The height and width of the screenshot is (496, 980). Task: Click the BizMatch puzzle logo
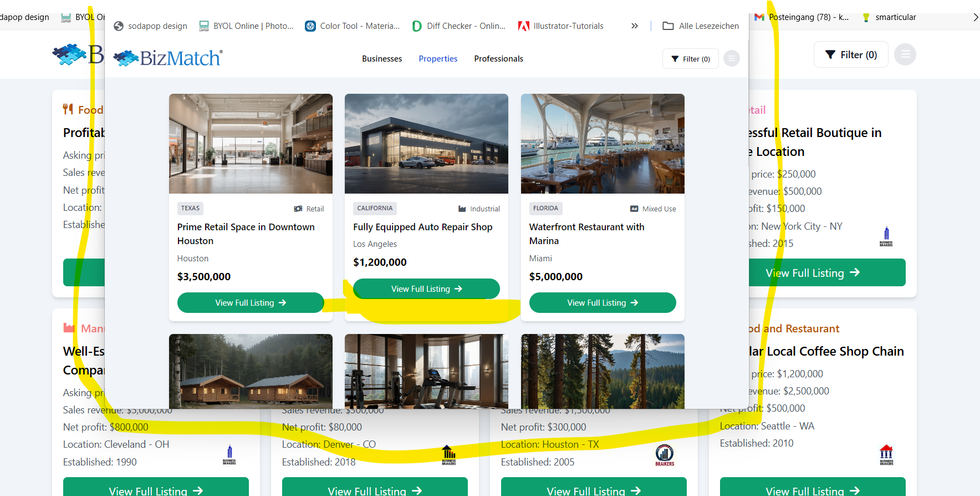click(167, 58)
